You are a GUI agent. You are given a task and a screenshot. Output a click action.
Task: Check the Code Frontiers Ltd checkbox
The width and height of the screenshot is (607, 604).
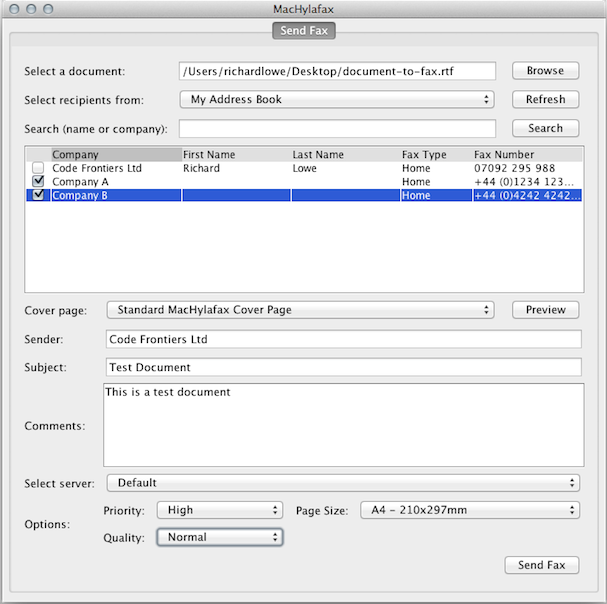coord(38,168)
